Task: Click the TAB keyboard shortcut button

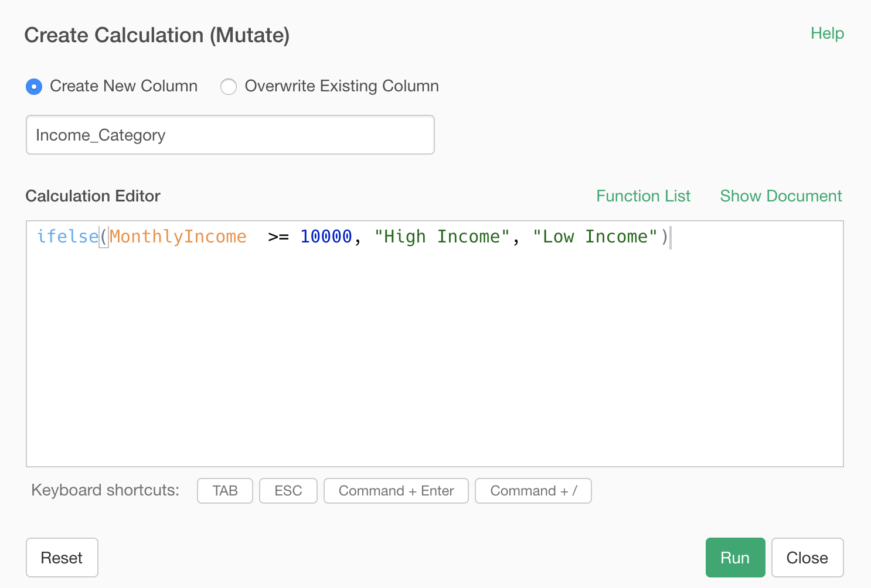Action: coord(224,491)
